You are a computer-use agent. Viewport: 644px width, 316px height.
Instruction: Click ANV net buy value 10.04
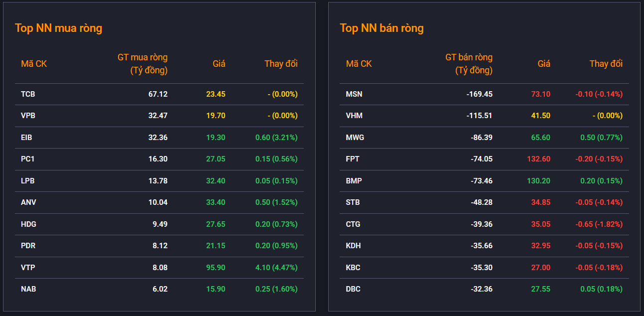158,202
